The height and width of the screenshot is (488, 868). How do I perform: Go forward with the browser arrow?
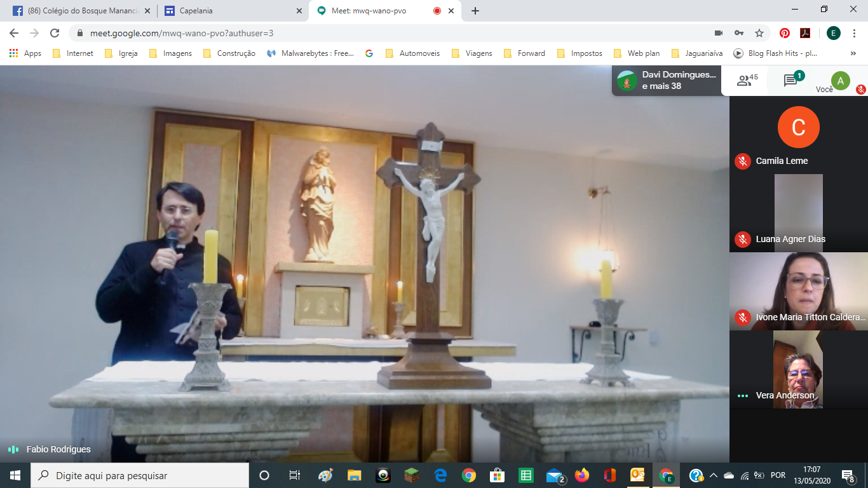34,33
